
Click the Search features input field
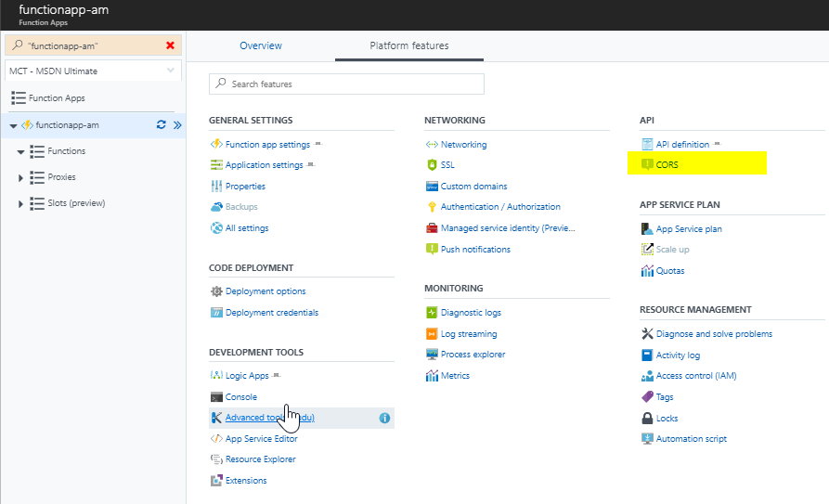346,84
